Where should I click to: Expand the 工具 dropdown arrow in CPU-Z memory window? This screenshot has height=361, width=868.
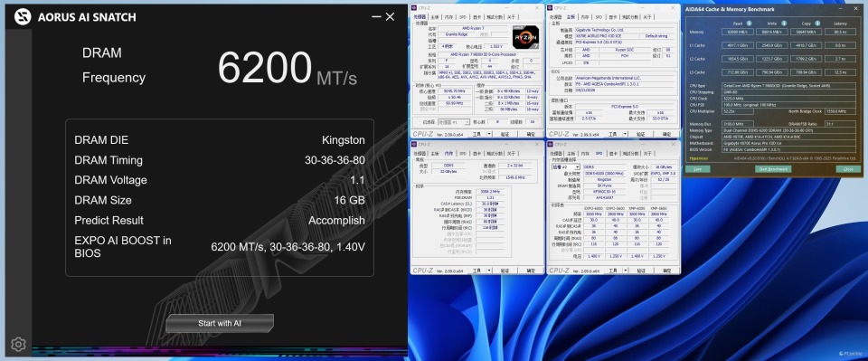click(489, 271)
